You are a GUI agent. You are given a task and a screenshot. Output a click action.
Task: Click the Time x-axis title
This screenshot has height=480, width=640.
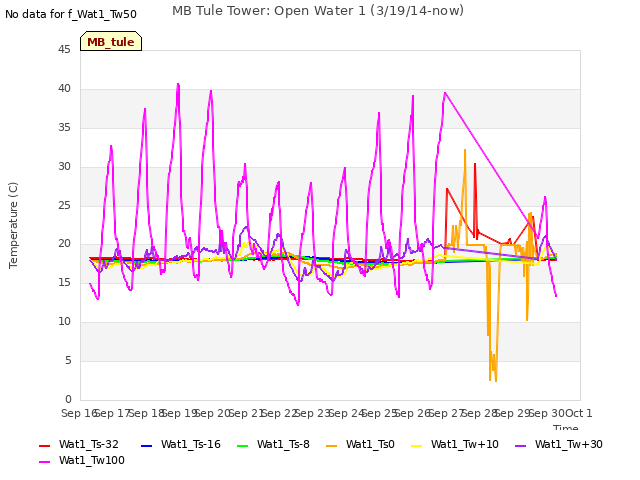click(x=565, y=427)
